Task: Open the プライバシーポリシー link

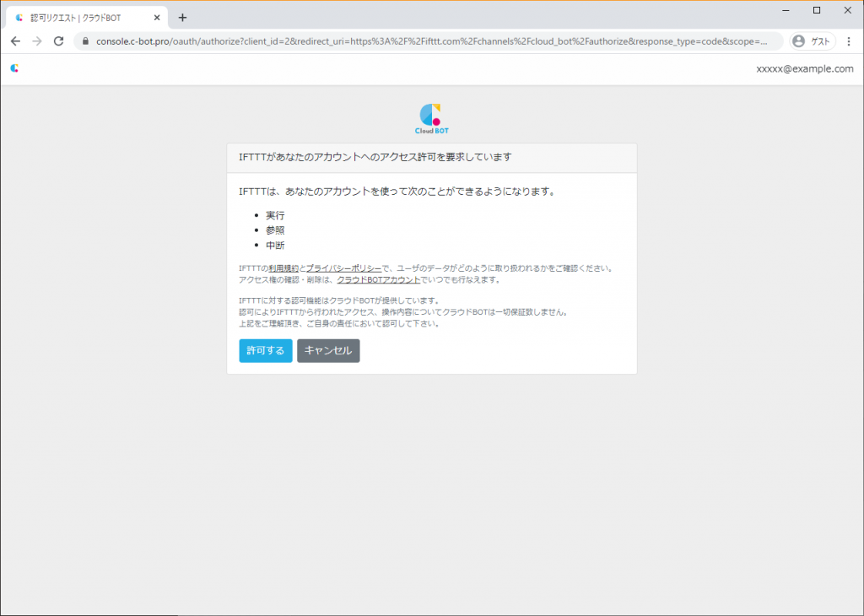Action: point(343,268)
